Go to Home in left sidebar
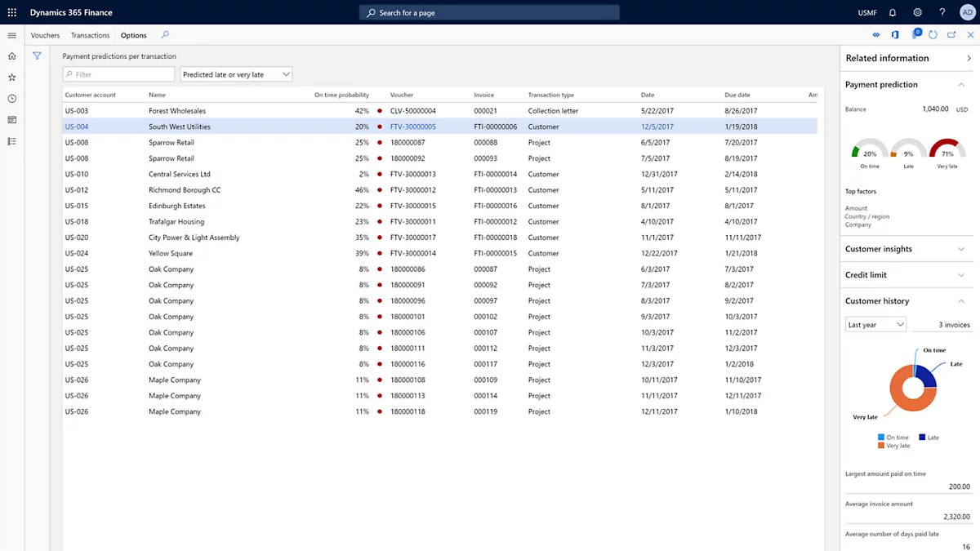The height and width of the screenshot is (551, 980). pyautogui.click(x=11, y=56)
